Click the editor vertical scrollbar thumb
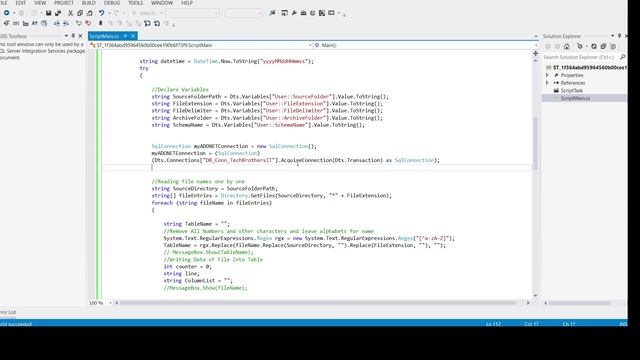640x360 pixels. tap(535, 143)
